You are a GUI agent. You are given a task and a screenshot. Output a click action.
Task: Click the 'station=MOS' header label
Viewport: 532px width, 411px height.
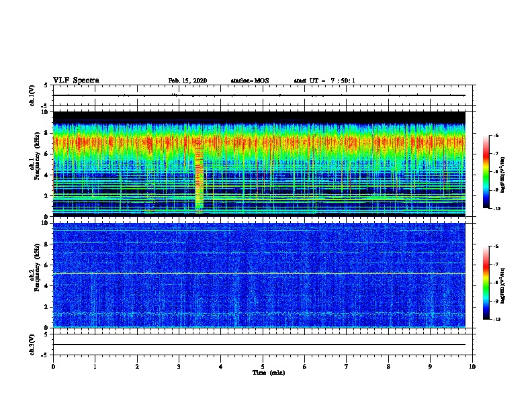tap(250, 81)
